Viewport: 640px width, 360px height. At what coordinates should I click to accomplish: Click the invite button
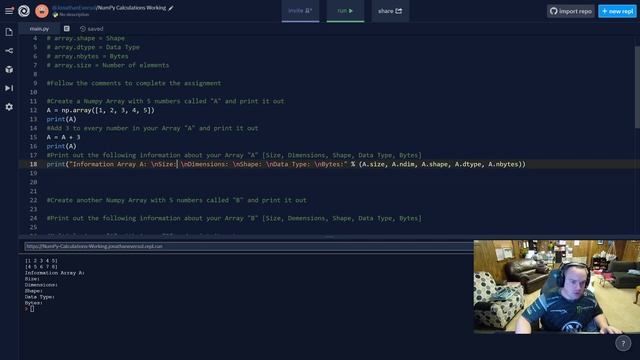300,11
